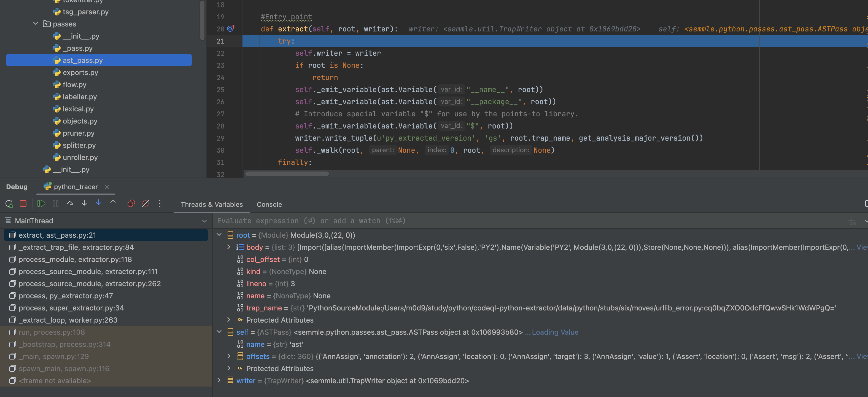
Task: Select frame process, super_extractor.py:34
Action: tap(106, 308)
